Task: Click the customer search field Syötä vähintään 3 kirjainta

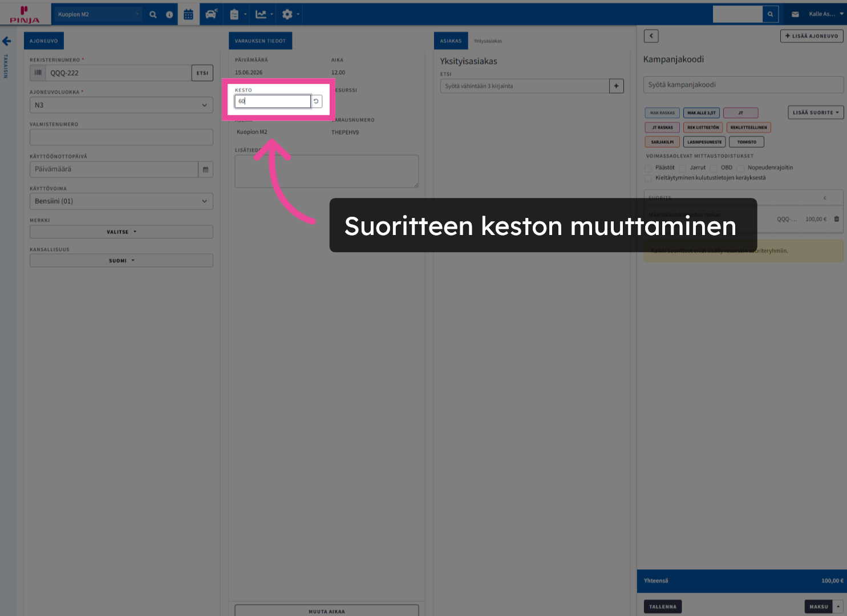Action: tap(525, 86)
